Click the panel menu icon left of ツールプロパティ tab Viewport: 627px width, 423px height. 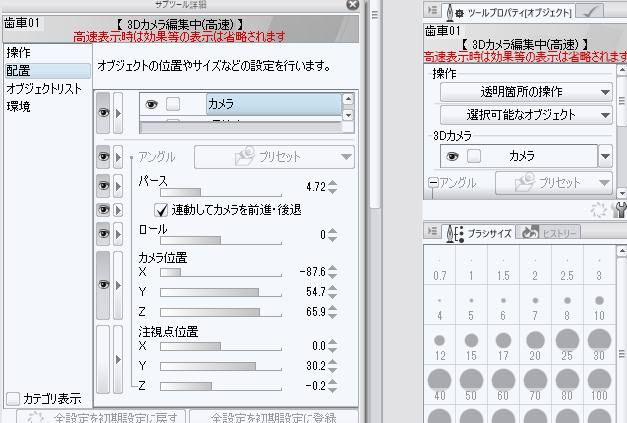(x=431, y=11)
